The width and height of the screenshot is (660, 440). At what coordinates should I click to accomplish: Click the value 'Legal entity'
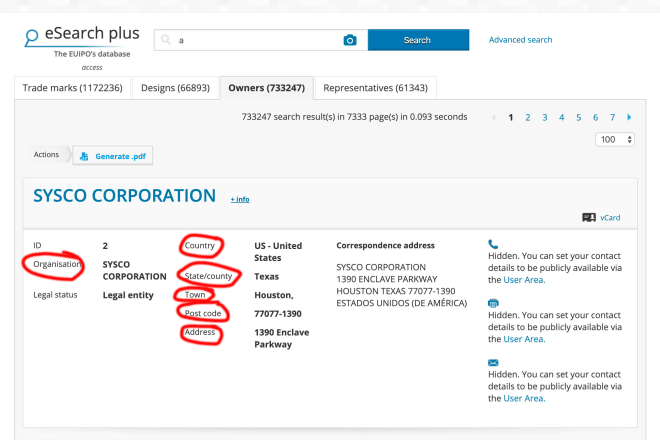pos(128,295)
